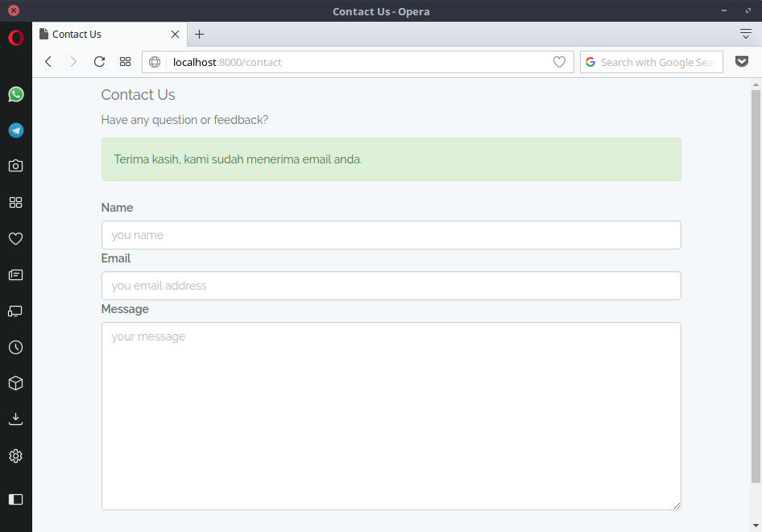
Task: Focus the Email address input field
Action: pyautogui.click(x=391, y=286)
